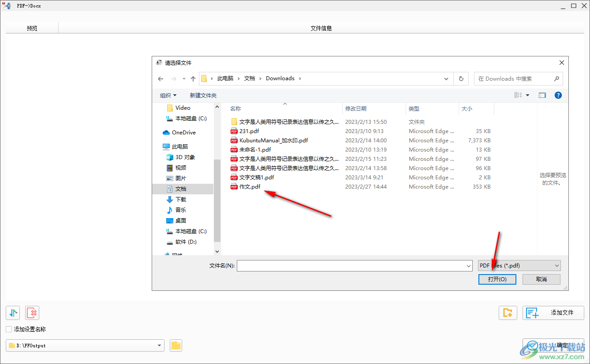Click the sidebar scroll up arrow
Viewport: 590px width, 364px height.
pos(217,106)
